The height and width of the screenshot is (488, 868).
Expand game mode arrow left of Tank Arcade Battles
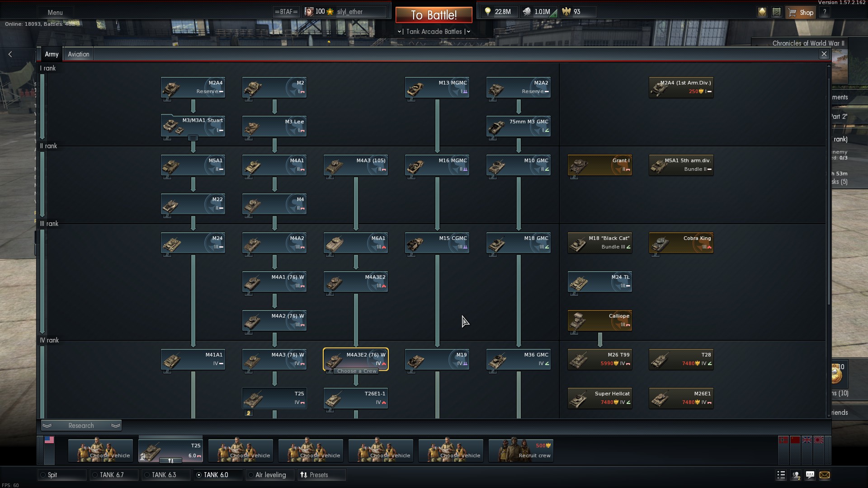(400, 32)
